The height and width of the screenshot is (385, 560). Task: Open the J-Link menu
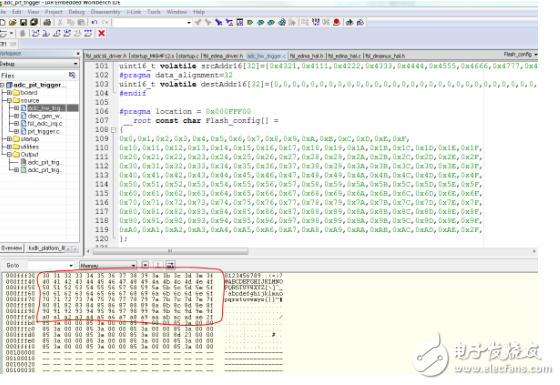tap(134, 12)
